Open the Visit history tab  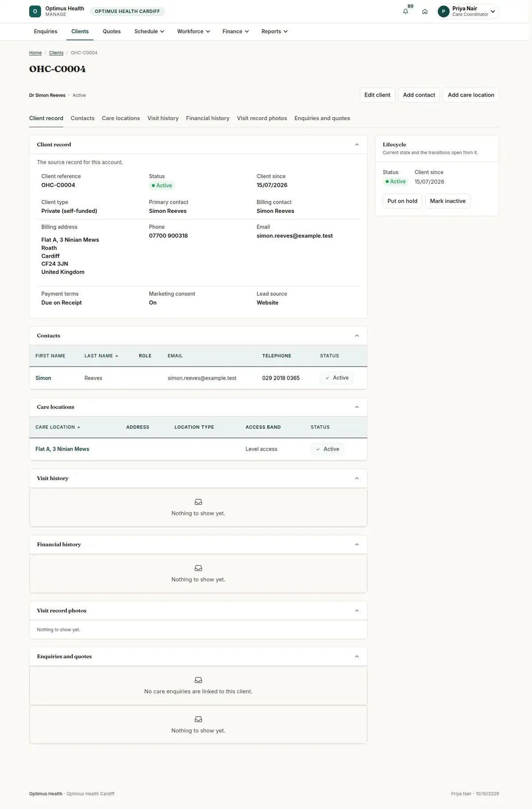163,118
